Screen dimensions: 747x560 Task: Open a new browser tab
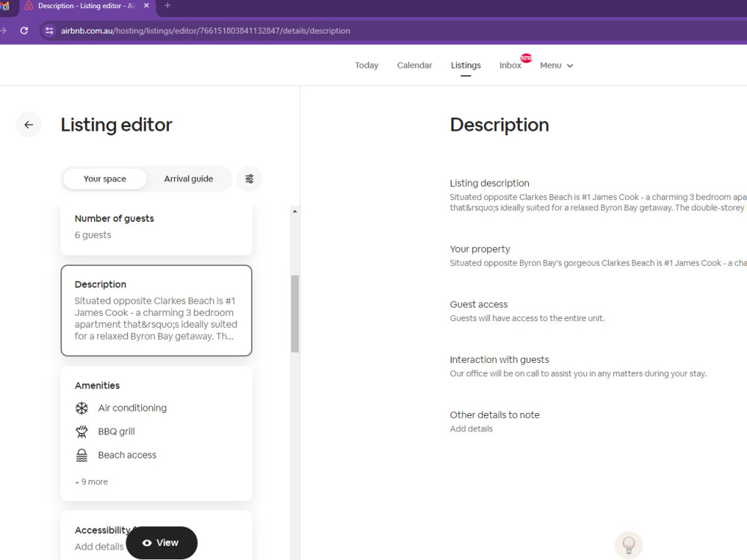[167, 6]
